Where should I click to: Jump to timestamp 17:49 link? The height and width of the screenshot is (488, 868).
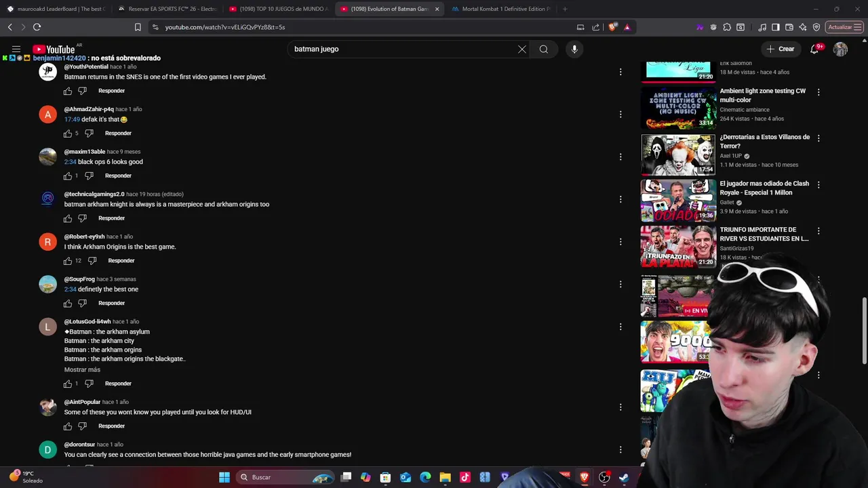pos(72,119)
